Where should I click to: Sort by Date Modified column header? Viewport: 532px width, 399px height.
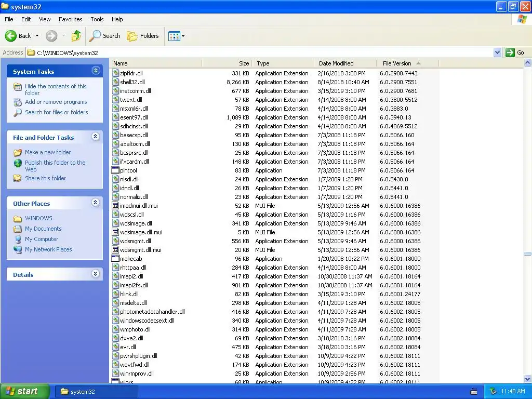click(345, 63)
